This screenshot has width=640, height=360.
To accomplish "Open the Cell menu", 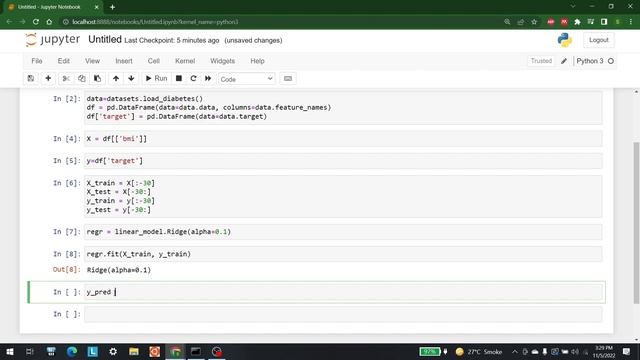I will (153, 61).
